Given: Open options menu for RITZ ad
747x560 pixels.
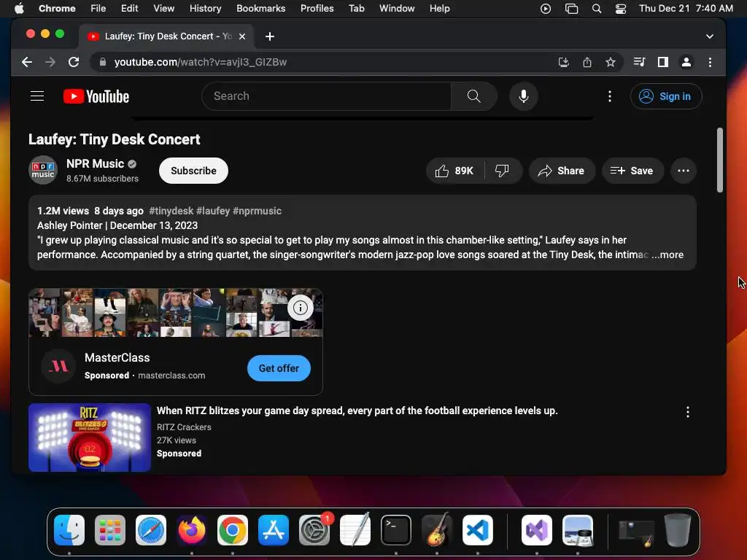Looking at the screenshot, I should tap(687, 412).
